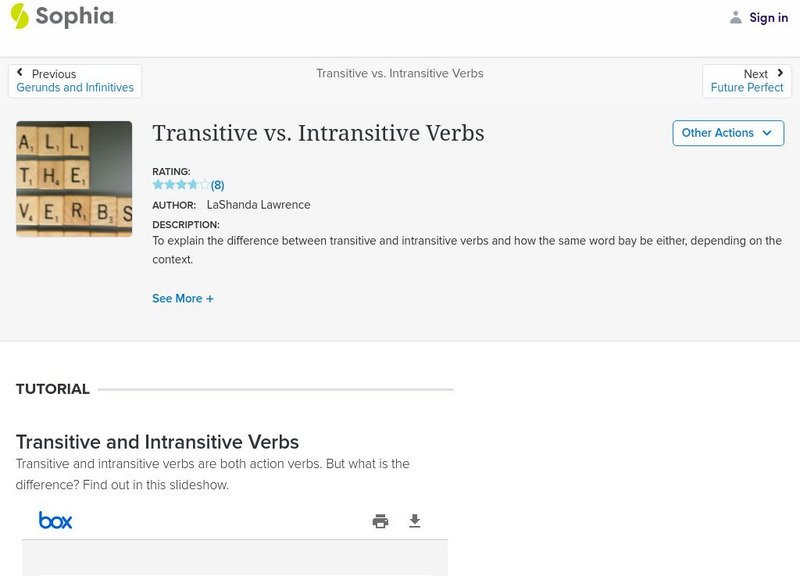Click the Sophia wordmark text

pos(75,16)
